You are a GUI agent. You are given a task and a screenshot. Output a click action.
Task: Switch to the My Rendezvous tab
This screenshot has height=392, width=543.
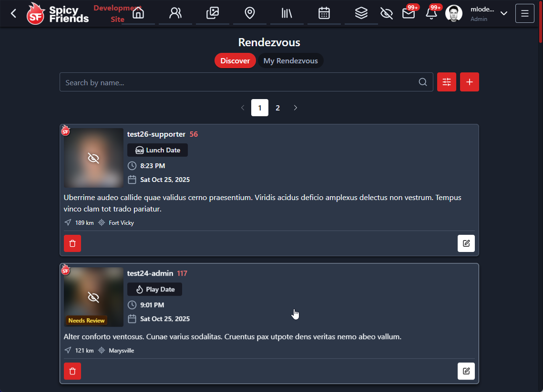coord(290,61)
